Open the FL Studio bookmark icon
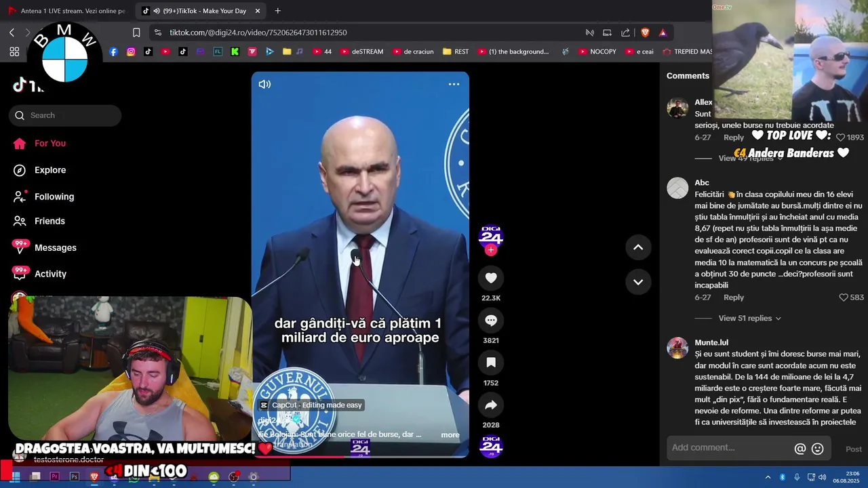This screenshot has height=488, width=868. coord(218,52)
